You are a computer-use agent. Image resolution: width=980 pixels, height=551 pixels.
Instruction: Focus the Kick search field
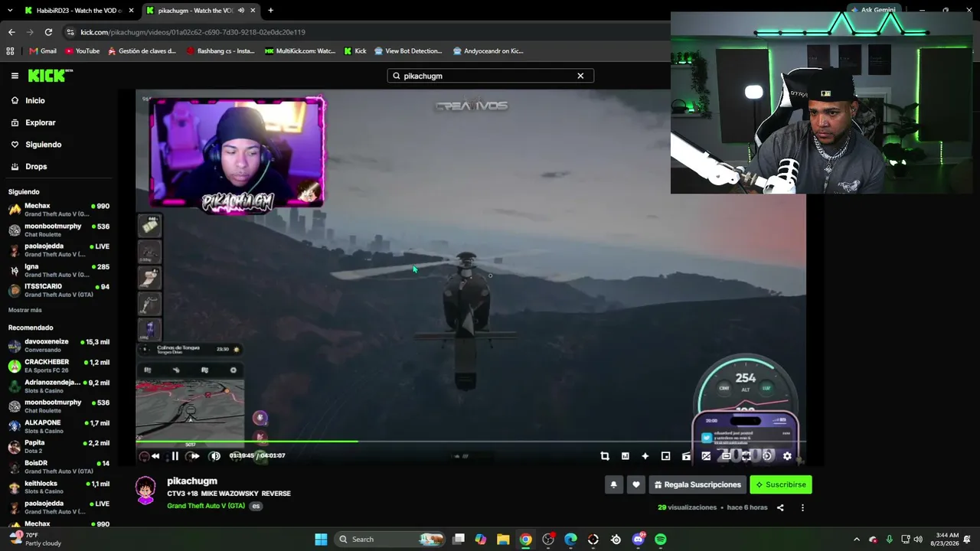coord(490,76)
